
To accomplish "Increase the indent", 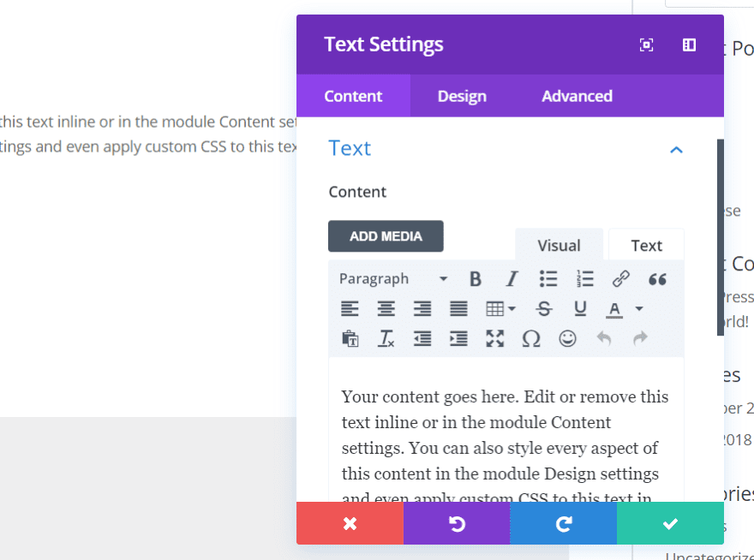I will 458,339.
